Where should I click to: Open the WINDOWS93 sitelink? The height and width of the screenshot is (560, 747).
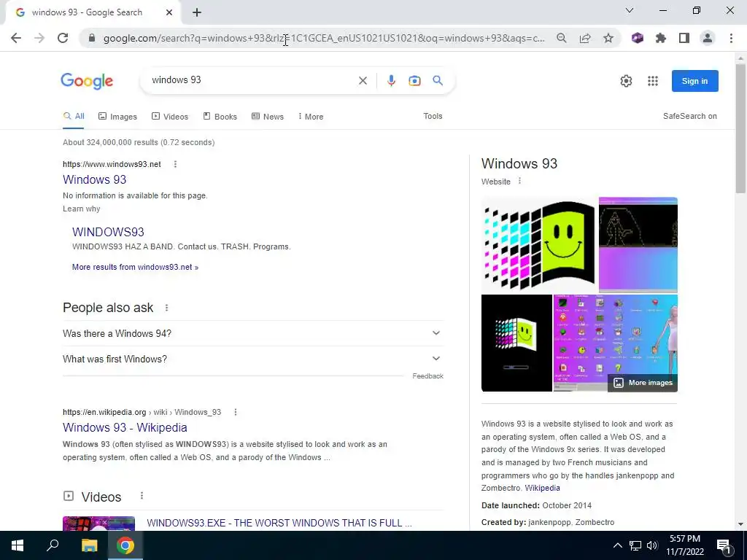point(108,232)
